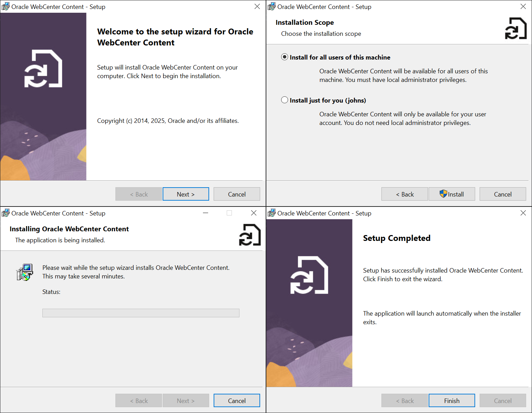Screen dimensions: 532x413
Task: Click the installation progress bar
Action: [141, 313]
